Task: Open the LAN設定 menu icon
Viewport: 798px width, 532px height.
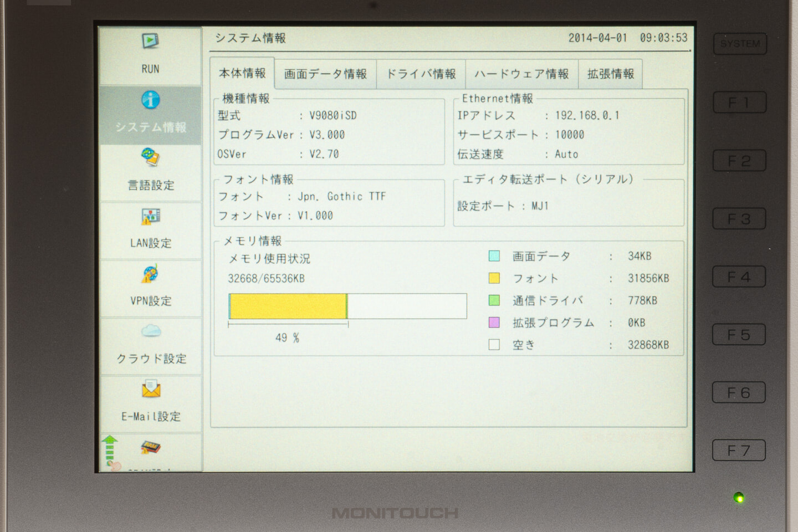Action: pos(150,217)
